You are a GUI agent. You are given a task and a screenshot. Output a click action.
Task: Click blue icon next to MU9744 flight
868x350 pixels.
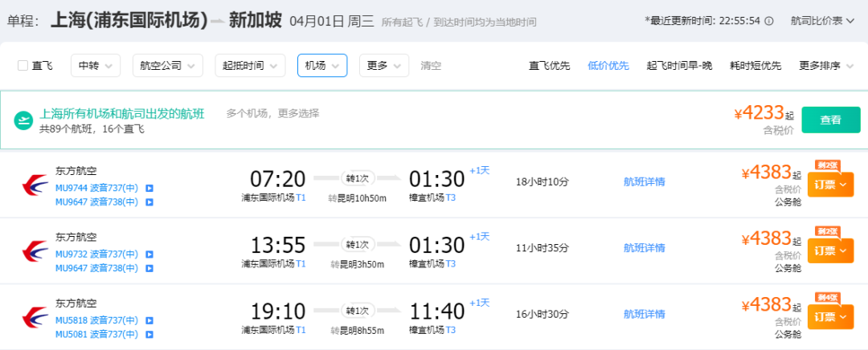pyautogui.click(x=149, y=189)
